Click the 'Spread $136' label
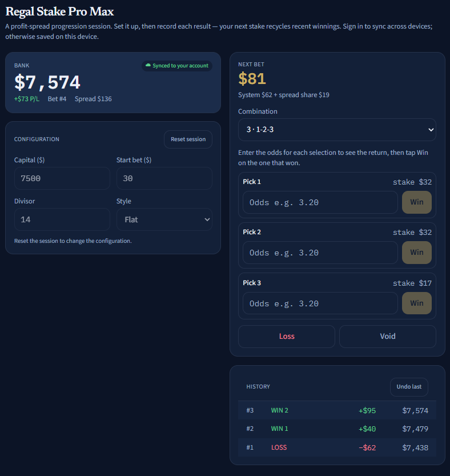 [x=93, y=99]
